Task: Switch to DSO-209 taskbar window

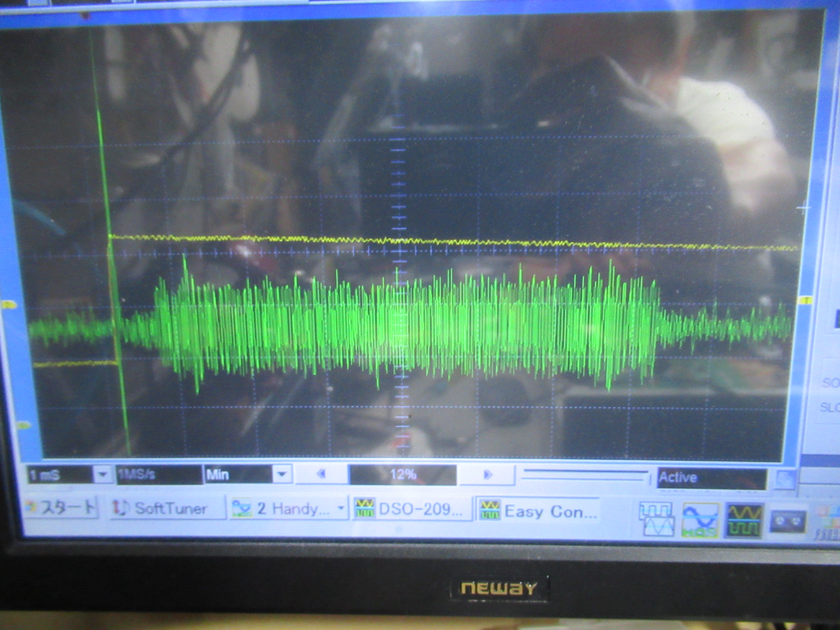Action: pyautogui.click(x=412, y=509)
